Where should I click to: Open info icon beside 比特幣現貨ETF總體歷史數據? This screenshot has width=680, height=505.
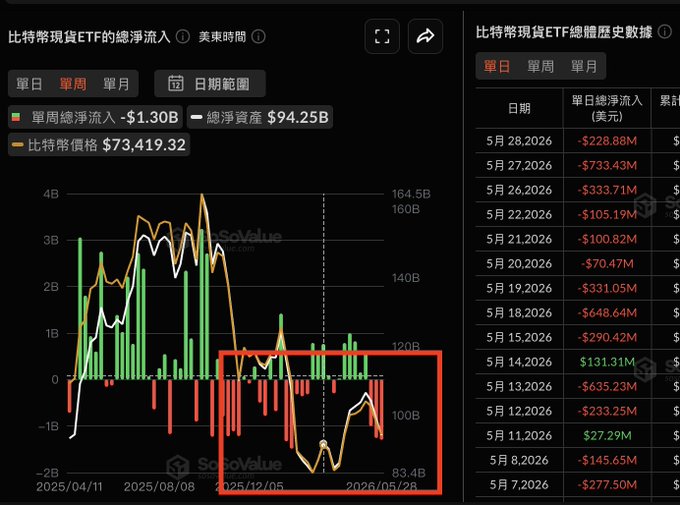664,32
